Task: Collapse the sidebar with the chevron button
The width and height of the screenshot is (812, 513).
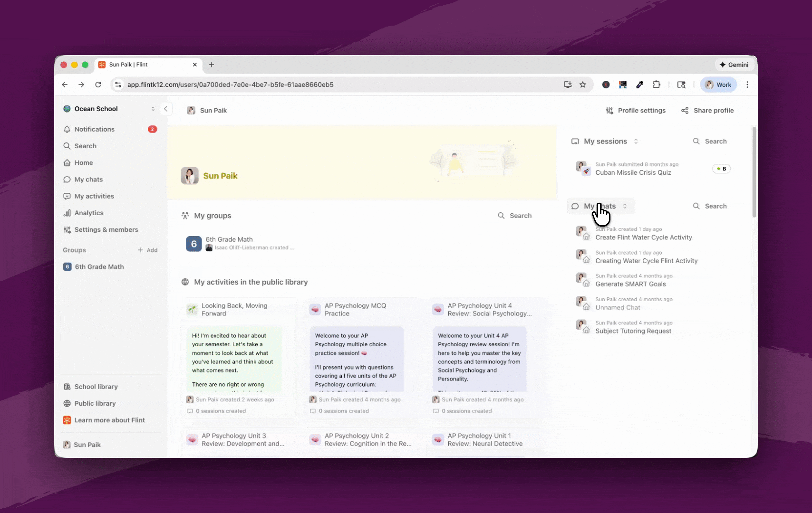Action: [x=165, y=109]
